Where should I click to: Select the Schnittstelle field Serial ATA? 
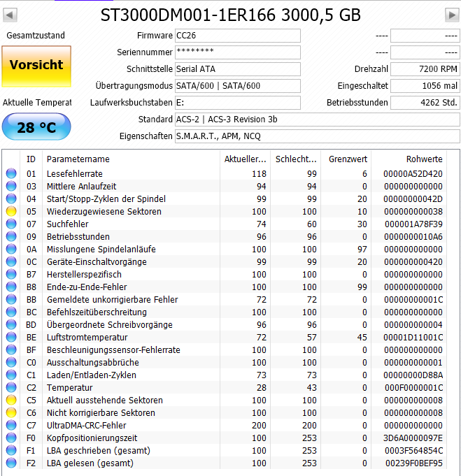point(238,69)
